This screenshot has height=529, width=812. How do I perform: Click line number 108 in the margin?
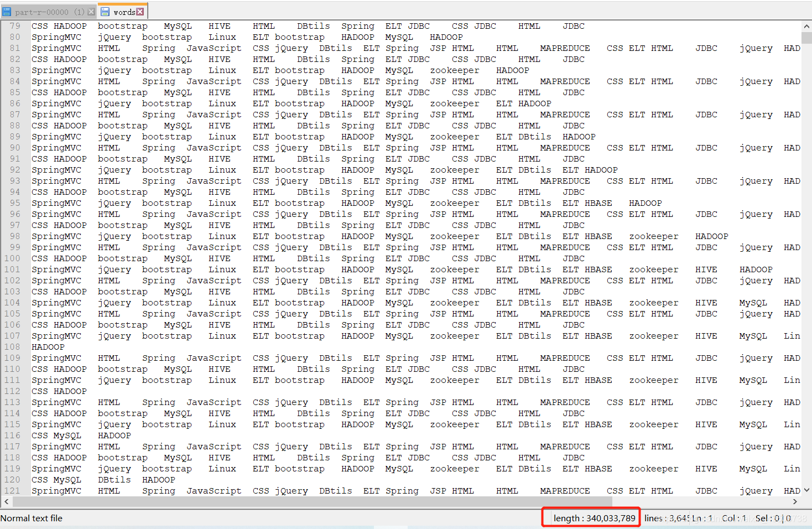[12, 347]
